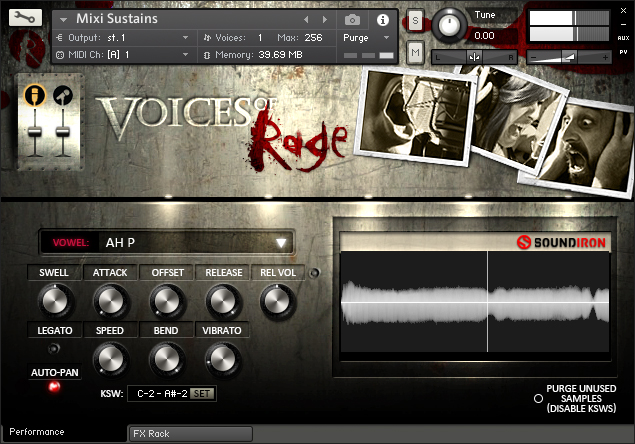This screenshot has width=635, height=444.
Task: Click the RELEASE knob
Action: point(223,301)
